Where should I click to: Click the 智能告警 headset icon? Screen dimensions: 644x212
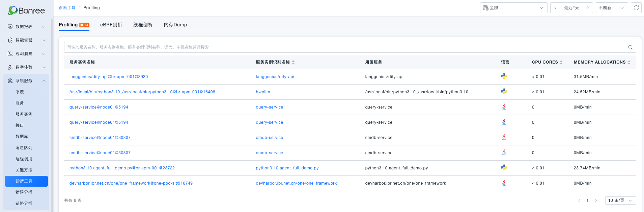10,40
